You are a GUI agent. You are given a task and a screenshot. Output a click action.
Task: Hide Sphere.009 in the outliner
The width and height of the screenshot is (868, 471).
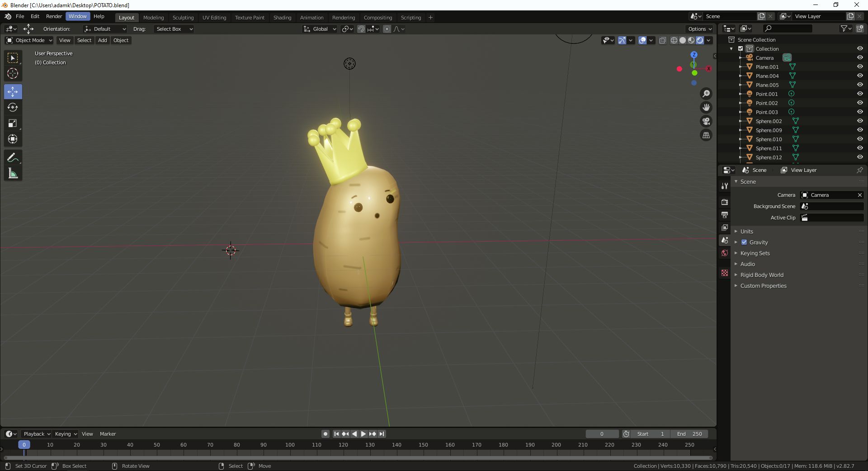pos(859,130)
